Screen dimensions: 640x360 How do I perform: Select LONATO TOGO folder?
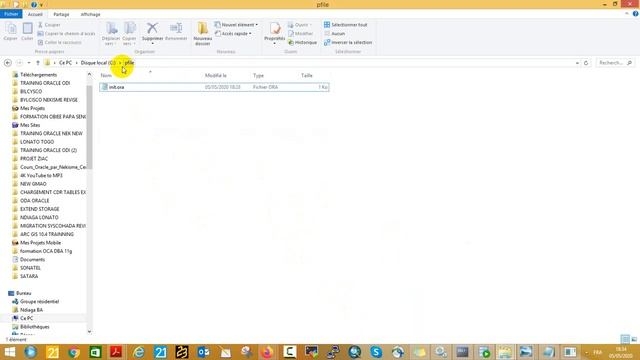(x=37, y=142)
